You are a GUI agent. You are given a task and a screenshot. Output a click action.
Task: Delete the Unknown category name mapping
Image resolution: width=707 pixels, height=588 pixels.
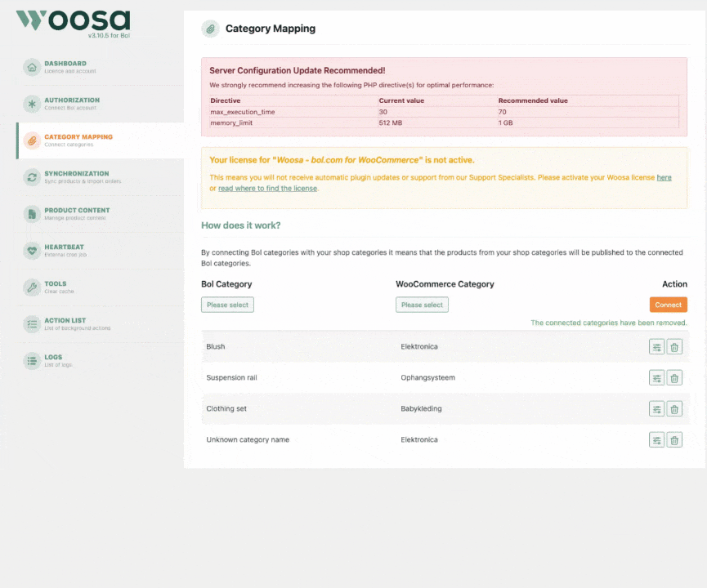[x=674, y=440]
